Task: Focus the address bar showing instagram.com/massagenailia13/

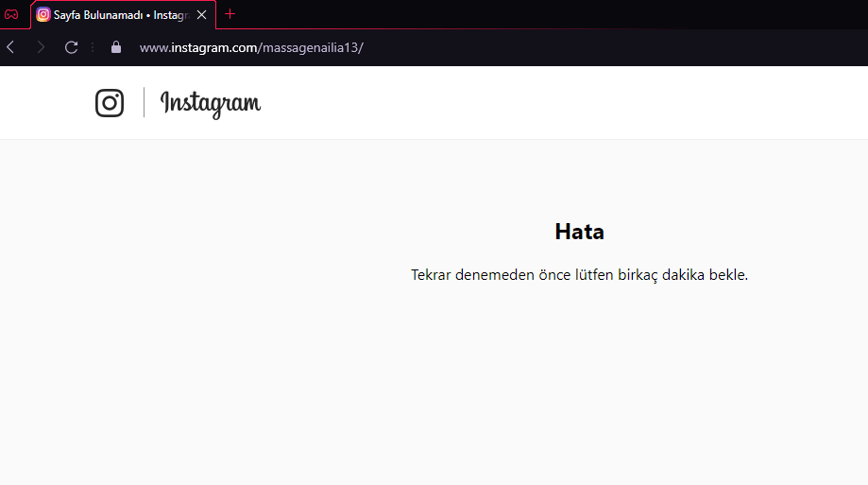Action: coord(251,47)
